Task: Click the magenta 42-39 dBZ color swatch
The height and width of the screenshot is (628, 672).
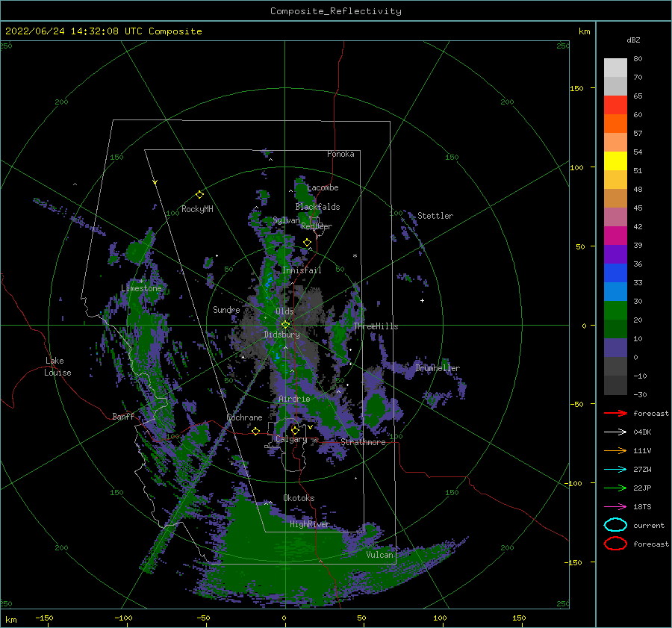Action: coord(615,236)
